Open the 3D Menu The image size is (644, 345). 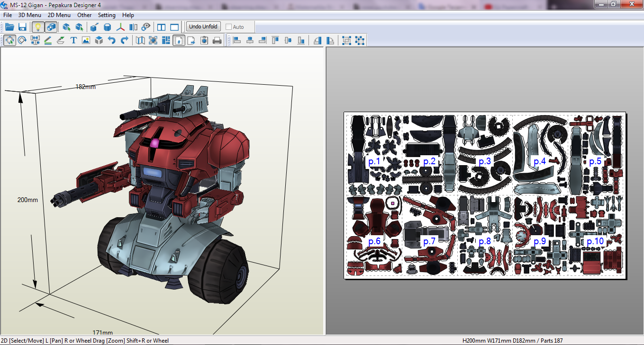[x=30, y=15]
